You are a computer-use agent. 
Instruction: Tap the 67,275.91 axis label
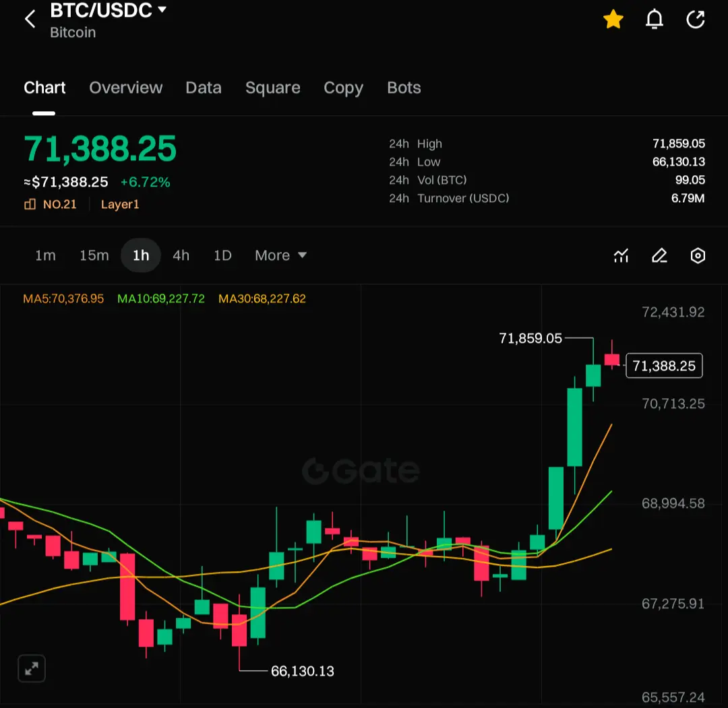point(673,604)
